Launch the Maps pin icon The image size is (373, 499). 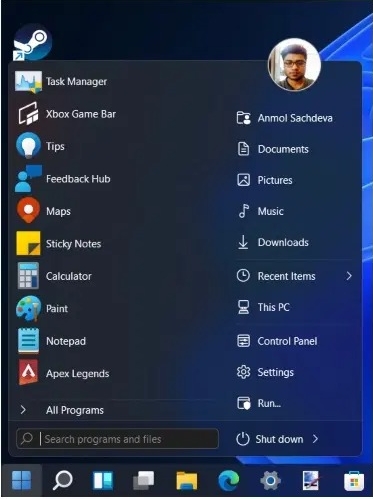click(28, 210)
